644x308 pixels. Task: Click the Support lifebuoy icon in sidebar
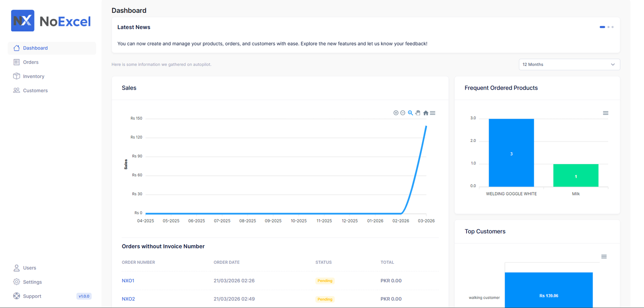click(17, 296)
